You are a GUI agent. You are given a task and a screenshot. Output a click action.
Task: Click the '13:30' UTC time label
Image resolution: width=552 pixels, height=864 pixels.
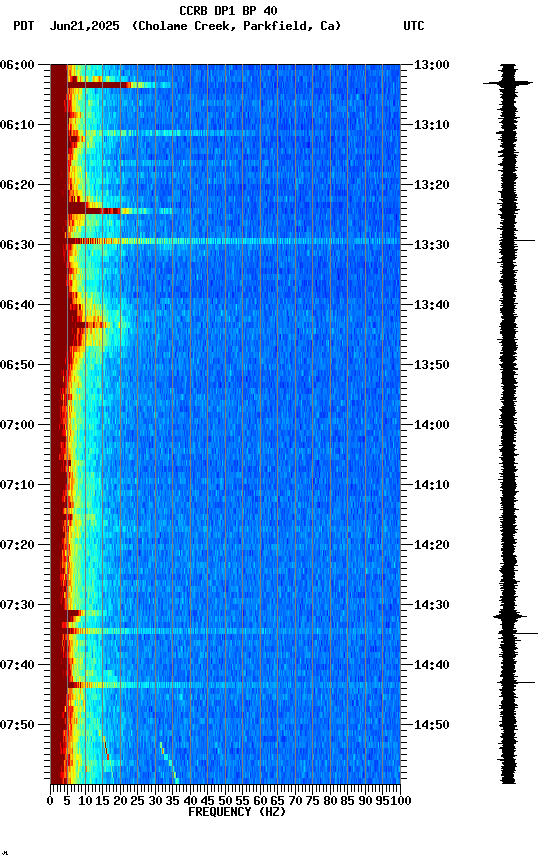coord(432,245)
